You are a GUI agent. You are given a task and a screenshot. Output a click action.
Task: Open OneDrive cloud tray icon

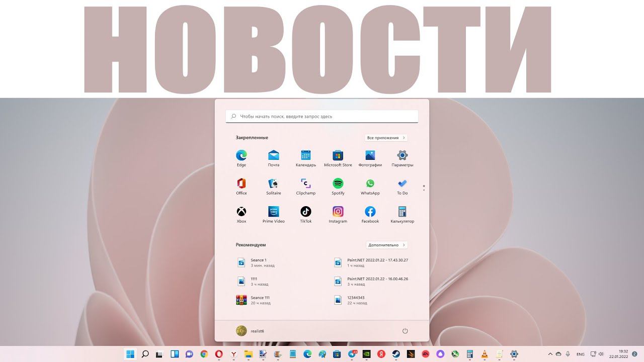tap(558, 354)
